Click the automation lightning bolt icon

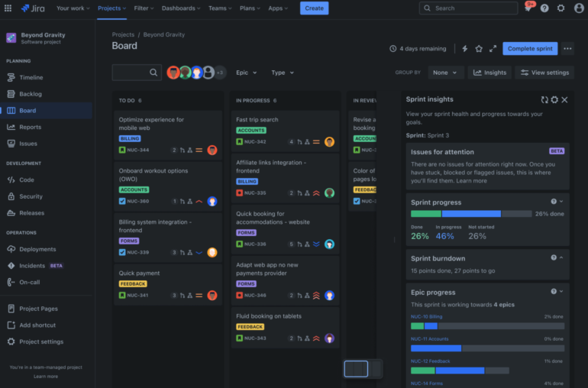coord(464,48)
